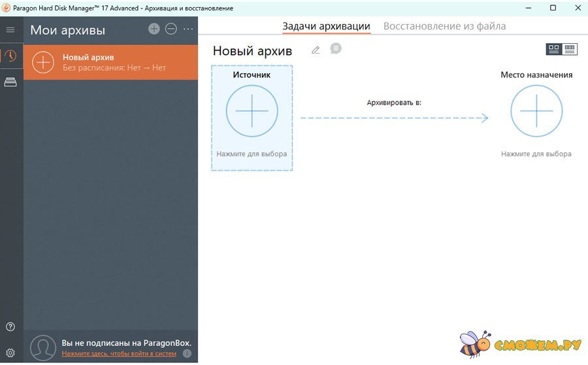
Task: Select the Новый архив item in the list
Action: tap(111, 62)
